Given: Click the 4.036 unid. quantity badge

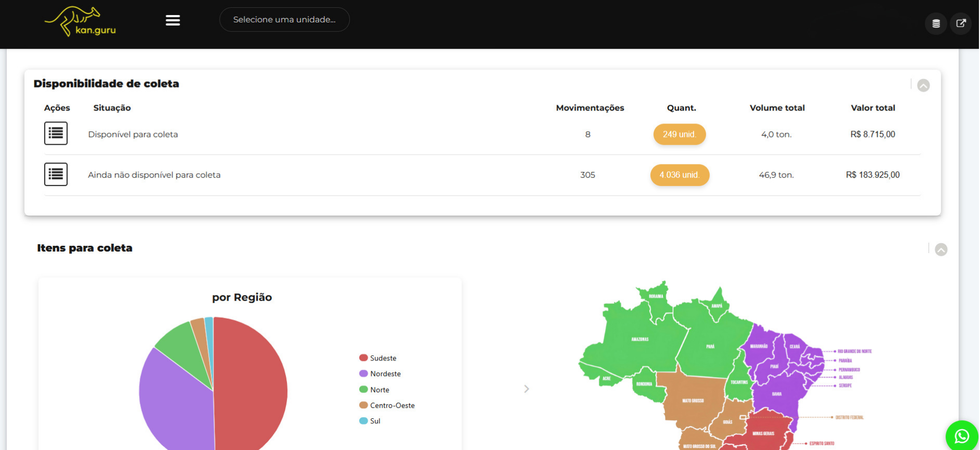Looking at the screenshot, I should tap(680, 174).
